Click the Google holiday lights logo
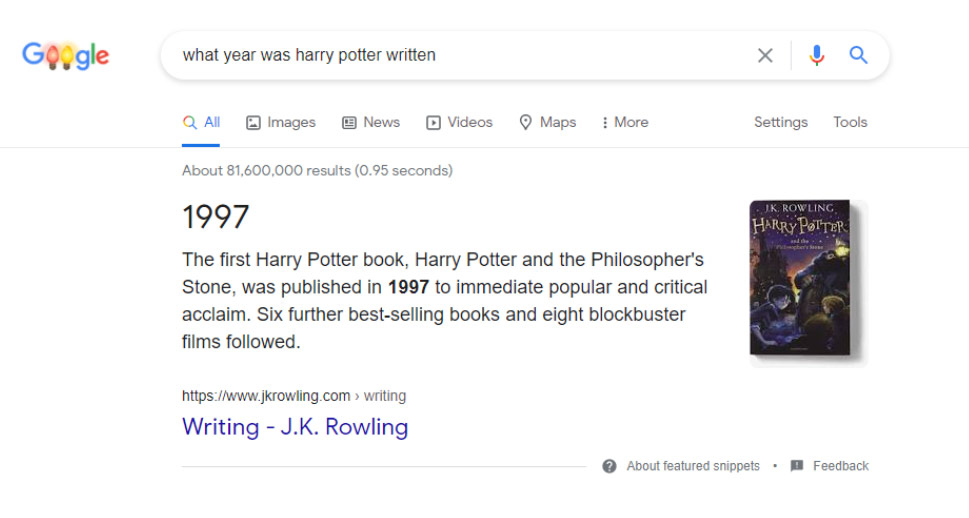Screen dimensions: 969x518 [66, 56]
